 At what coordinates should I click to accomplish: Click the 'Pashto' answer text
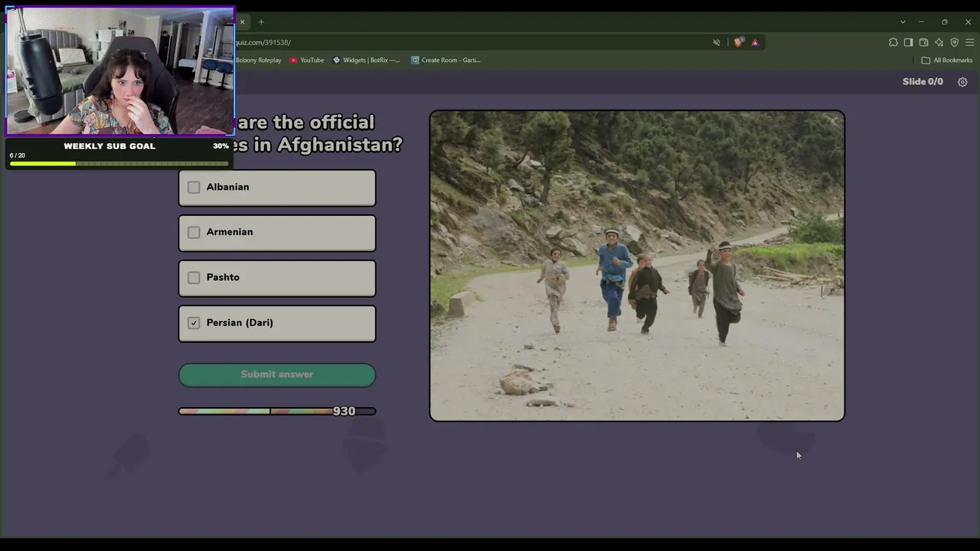point(223,278)
